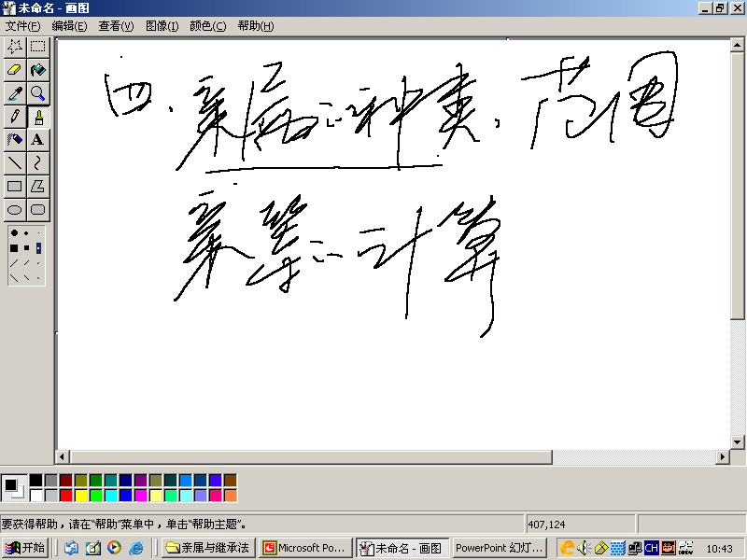
Task: Select the Rounded Rectangle tool
Action: tap(38, 210)
